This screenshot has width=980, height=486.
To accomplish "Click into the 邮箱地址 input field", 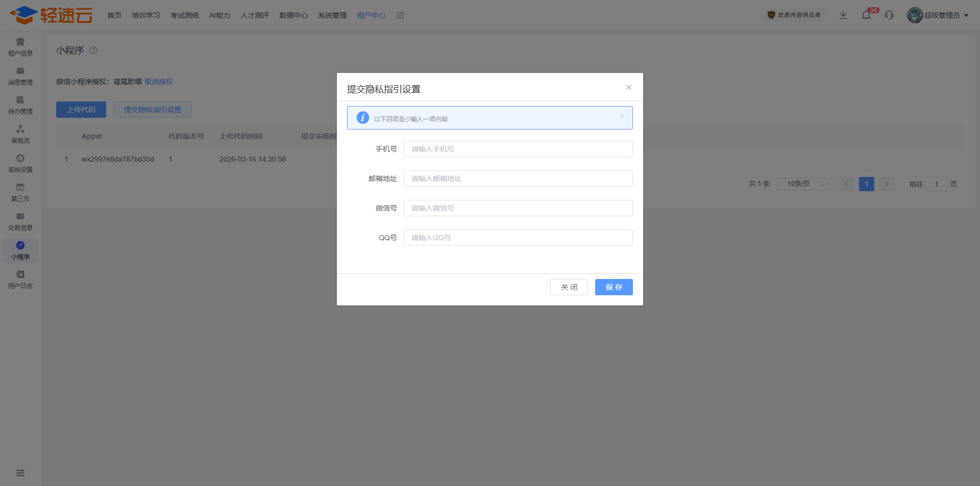I will coord(518,178).
